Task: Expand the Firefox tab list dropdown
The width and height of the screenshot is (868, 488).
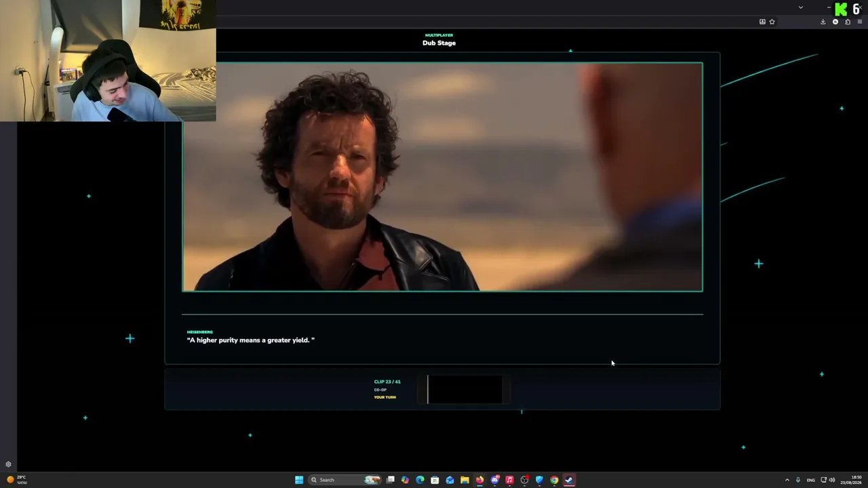Action: click(x=801, y=7)
